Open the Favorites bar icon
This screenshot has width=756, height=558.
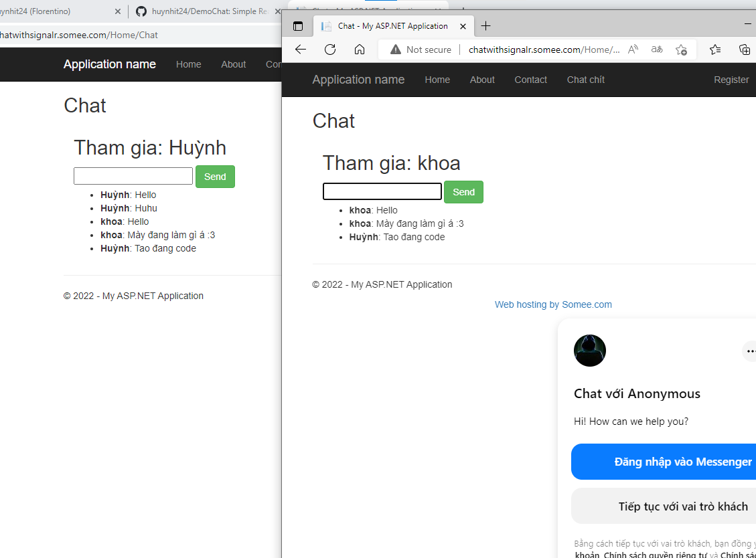coord(715,49)
